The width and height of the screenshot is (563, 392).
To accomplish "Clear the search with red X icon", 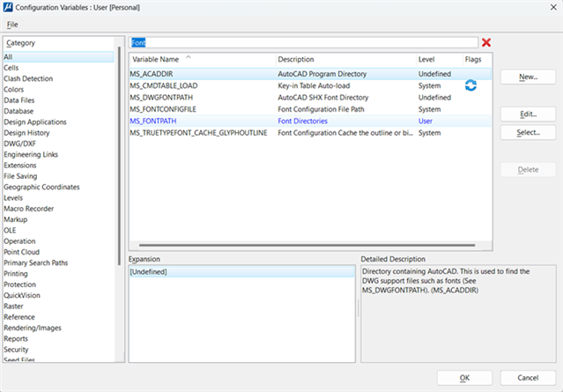I will point(486,42).
